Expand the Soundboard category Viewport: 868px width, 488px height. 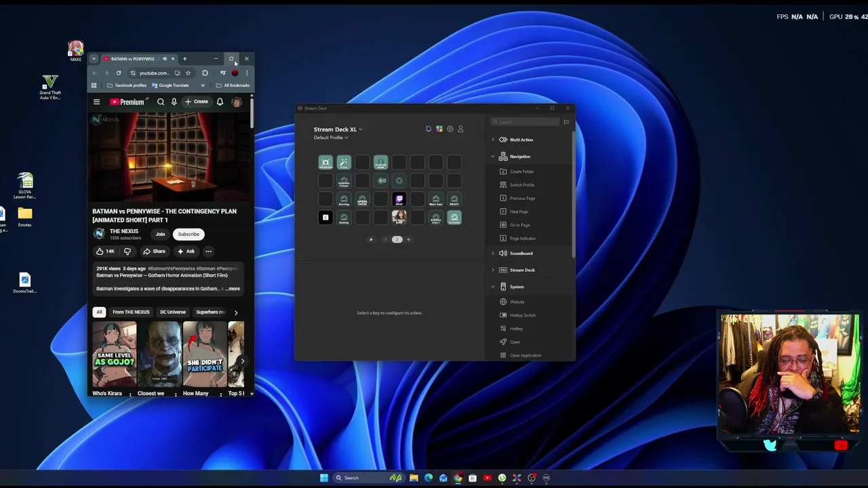tap(493, 253)
